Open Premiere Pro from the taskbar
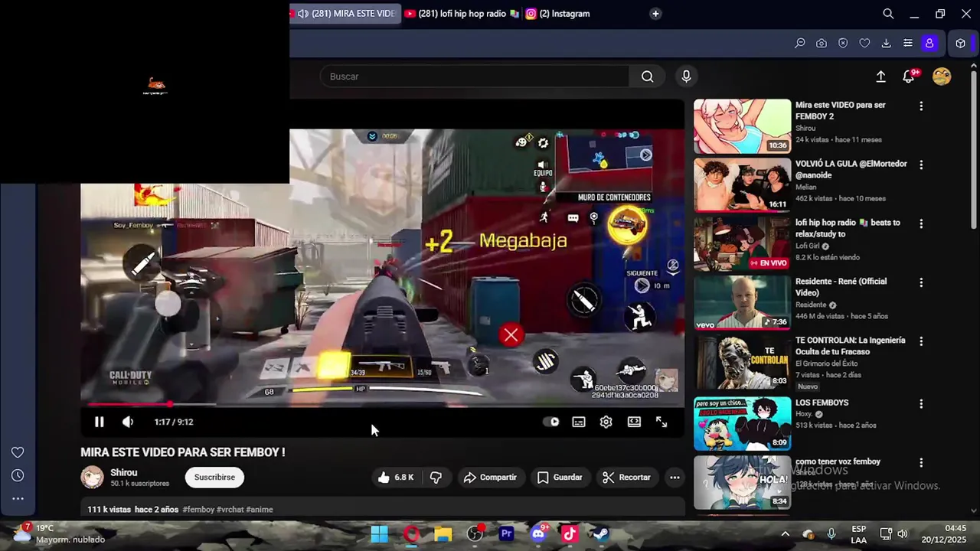This screenshot has width=980, height=551. click(x=506, y=533)
